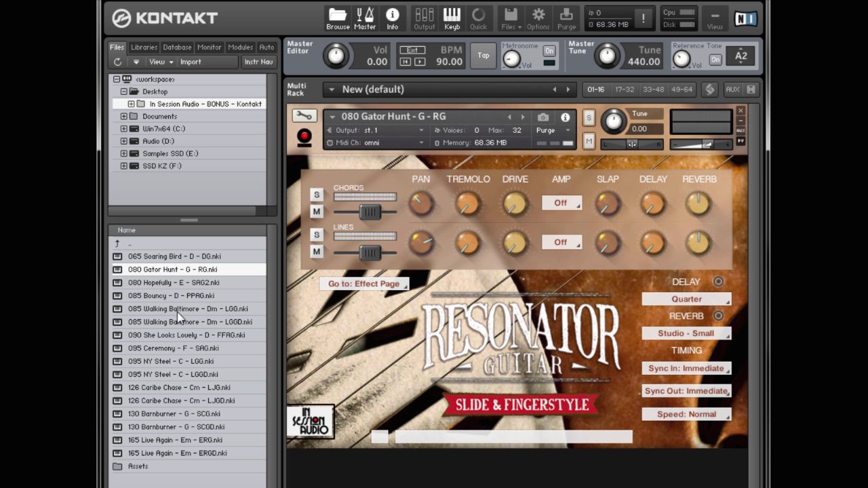Open the Options gear icon
868x488 pixels.
tap(538, 18)
